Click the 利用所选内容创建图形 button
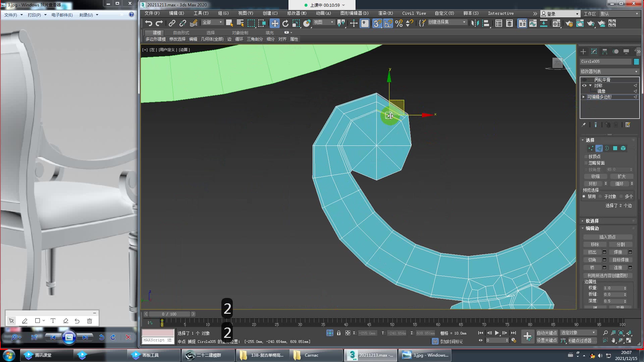Screen dimensions: 644x362 607,276
